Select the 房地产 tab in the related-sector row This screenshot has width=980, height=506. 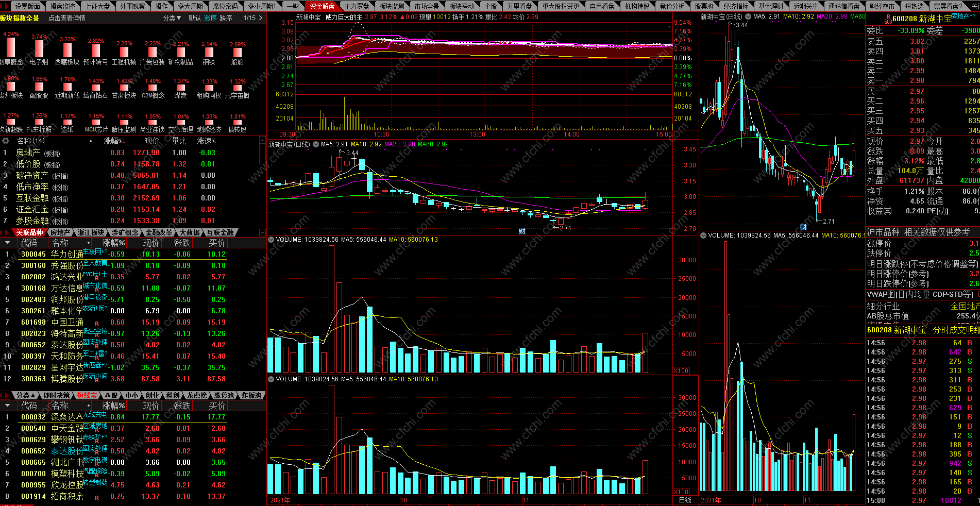pos(60,233)
